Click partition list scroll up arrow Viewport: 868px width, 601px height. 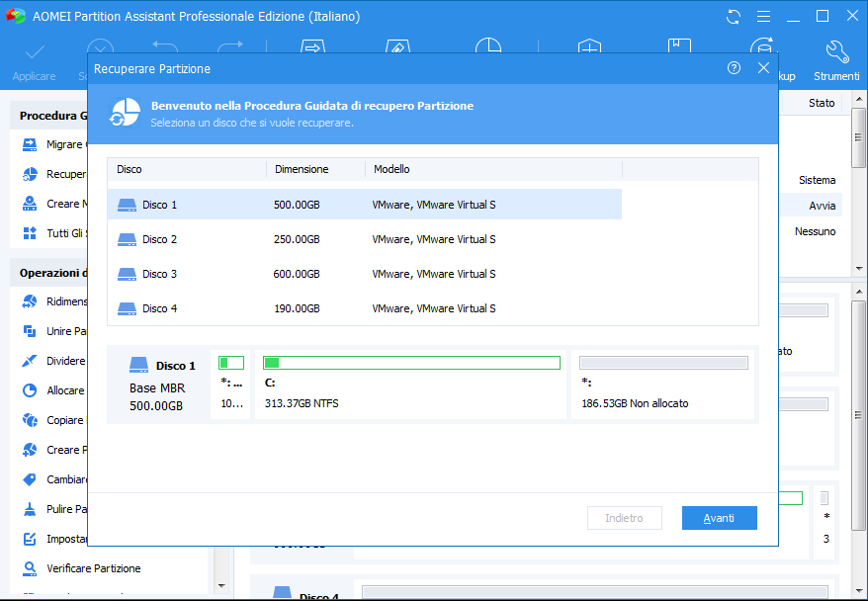point(858,100)
